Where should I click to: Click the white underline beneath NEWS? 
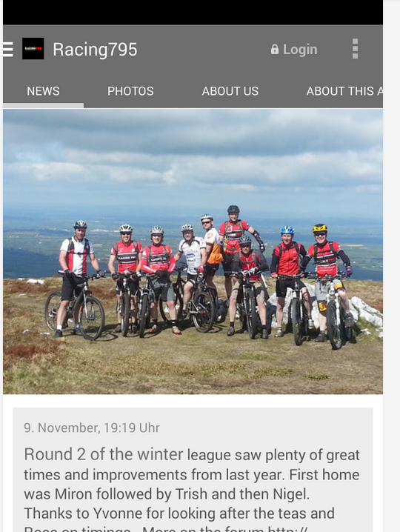[x=43, y=105]
